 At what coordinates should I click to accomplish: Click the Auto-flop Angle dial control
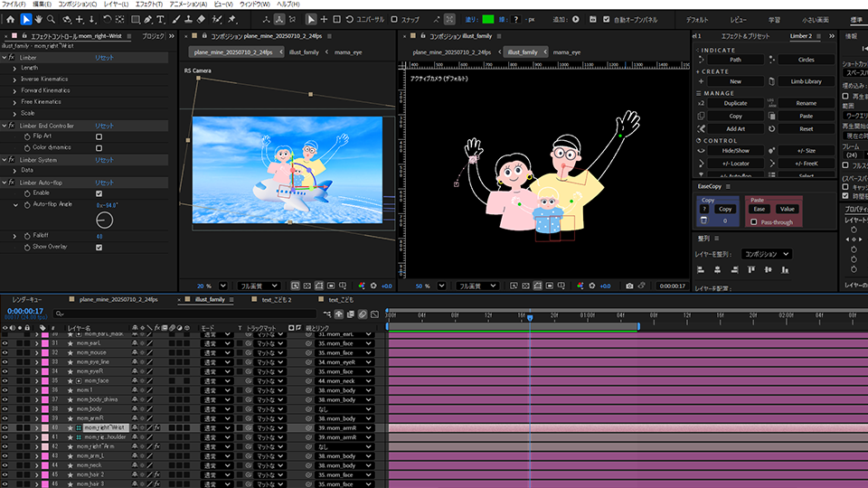[104, 221]
